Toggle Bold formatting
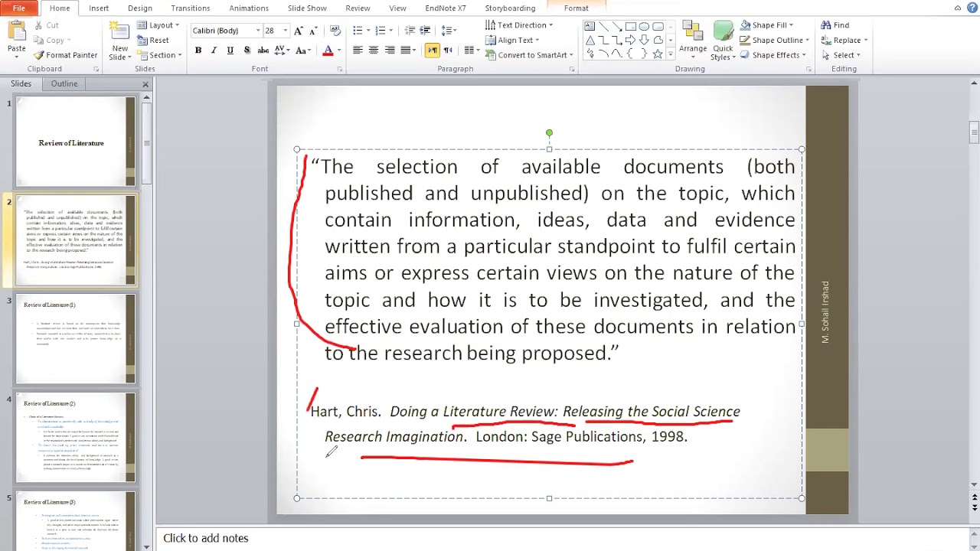The image size is (980, 551). coord(198,51)
